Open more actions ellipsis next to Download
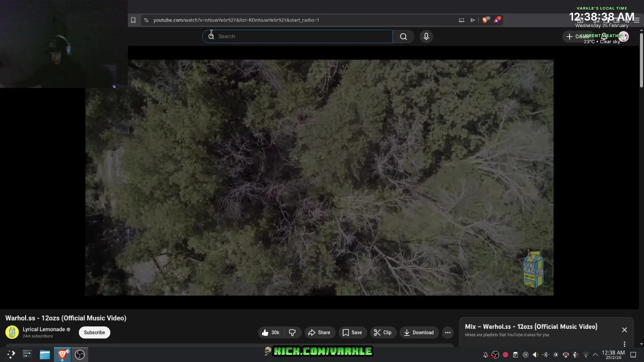The height and width of the screenshot is (362, 644). 448,332
